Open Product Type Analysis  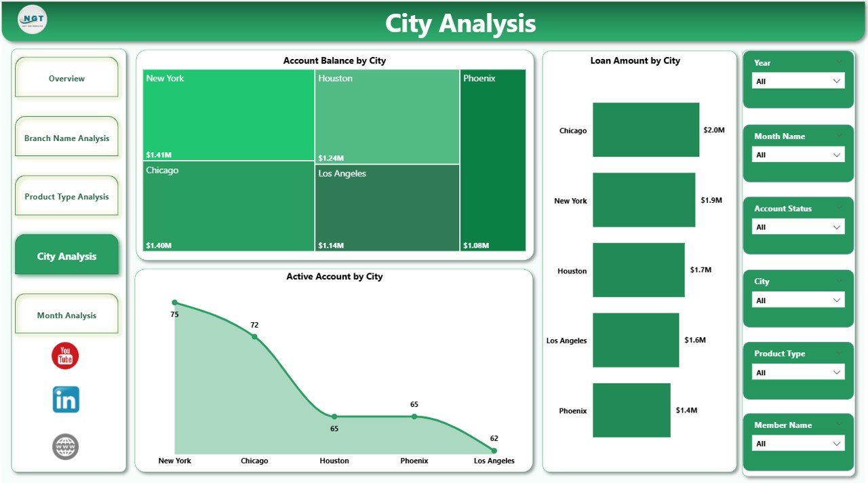(x=66, y=195)
